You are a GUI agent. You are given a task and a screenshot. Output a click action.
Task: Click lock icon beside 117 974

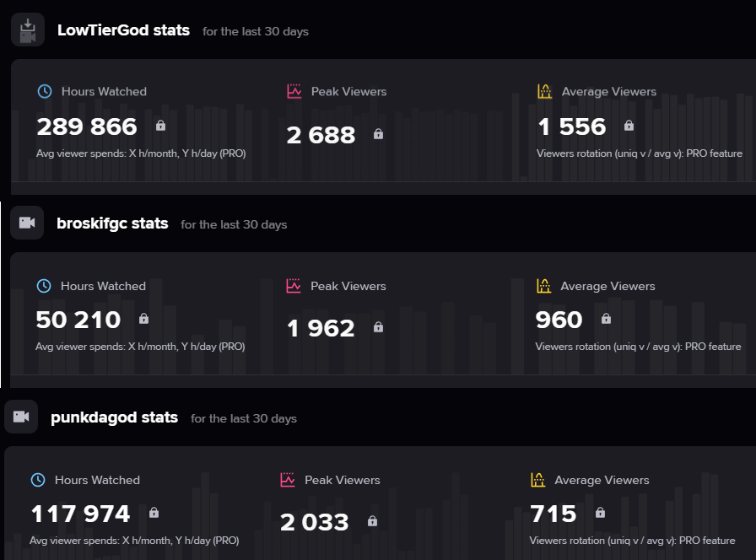pyautogui.click(x=154, y=512)
